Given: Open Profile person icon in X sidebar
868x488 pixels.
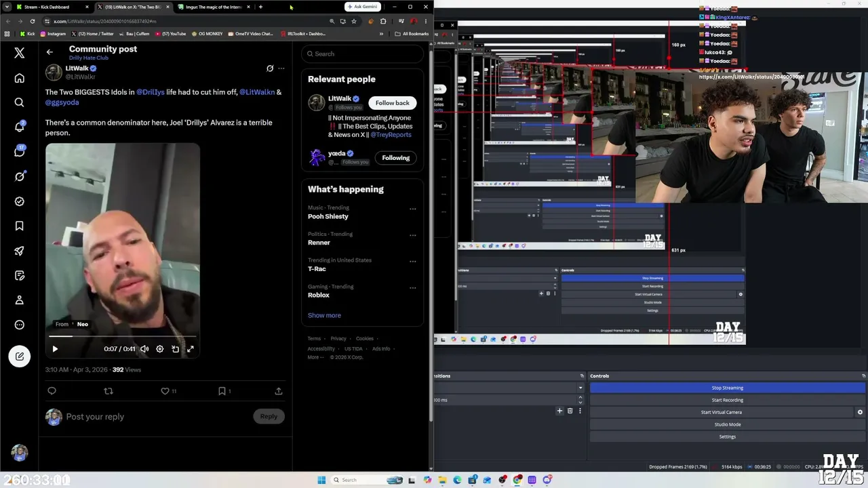Looking at the screenshot, I should 19,300.
